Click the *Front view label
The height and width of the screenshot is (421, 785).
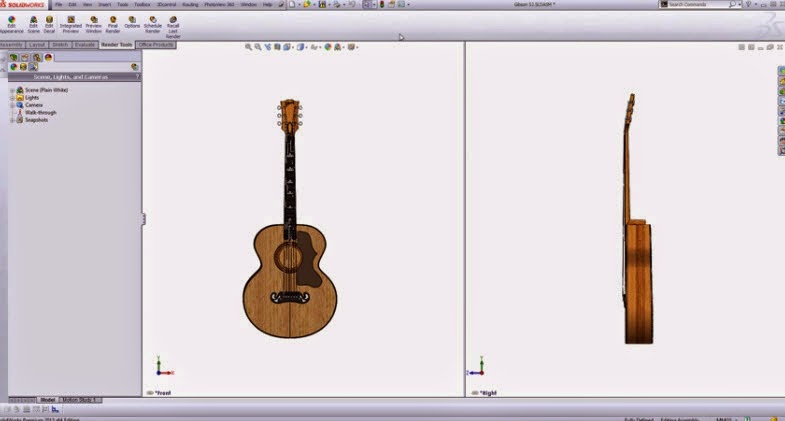[163, 393]
